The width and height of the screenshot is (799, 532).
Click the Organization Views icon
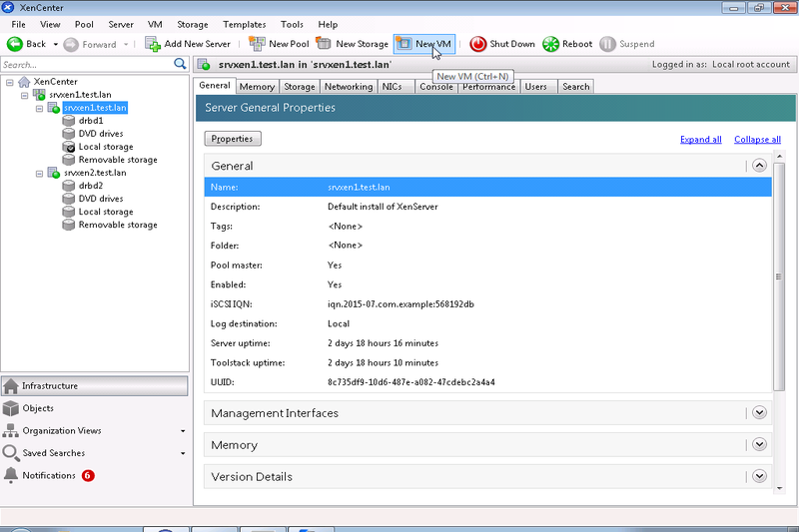tap(11, 431)
